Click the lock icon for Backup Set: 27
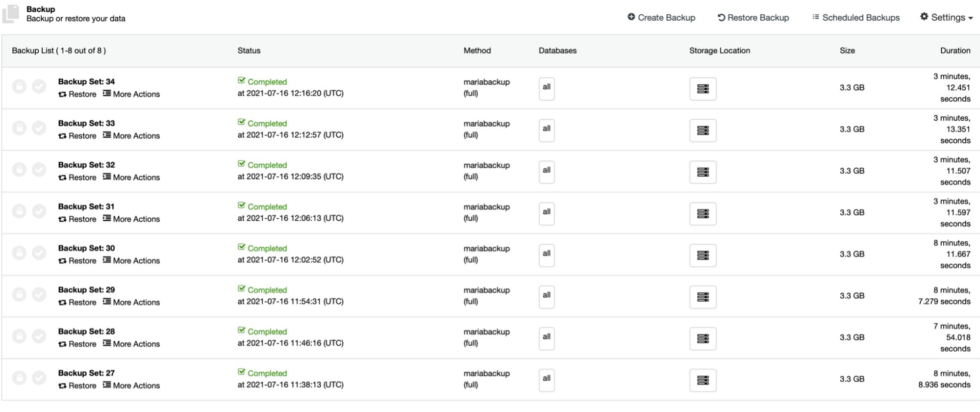 (x=19, y=378)
